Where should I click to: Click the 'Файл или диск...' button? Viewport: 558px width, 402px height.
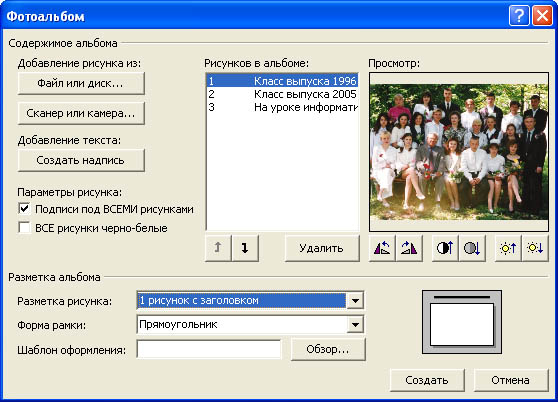coord(81,83)
